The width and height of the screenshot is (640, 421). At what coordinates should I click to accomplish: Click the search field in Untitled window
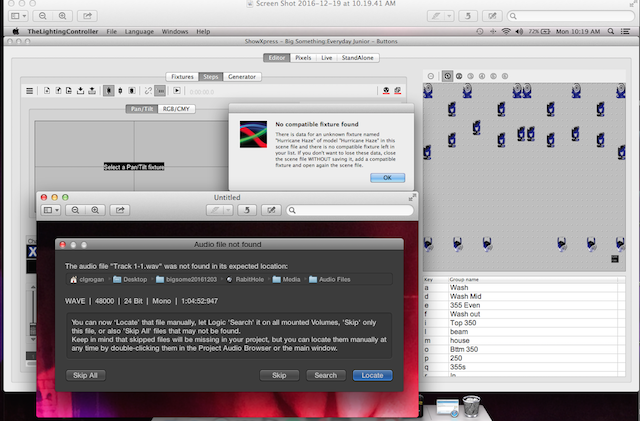pos(350,210)
